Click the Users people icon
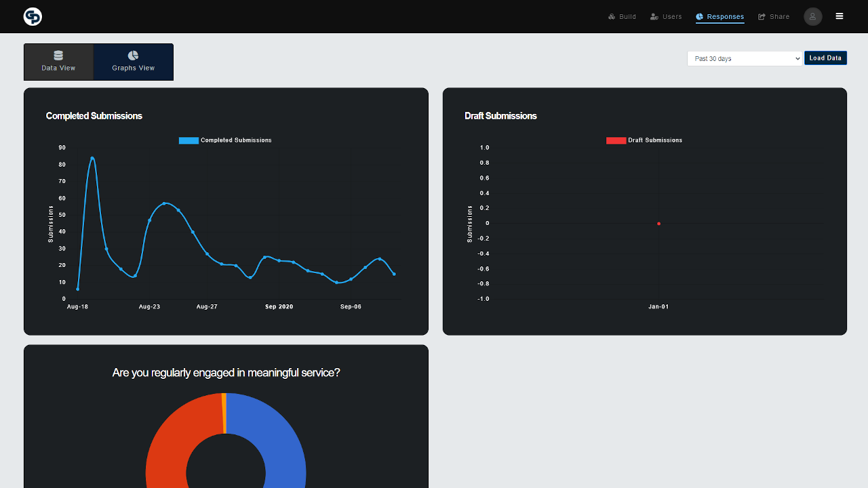This screenshot has width=868, height=488. pyautogui.click(x=654, y=17)
